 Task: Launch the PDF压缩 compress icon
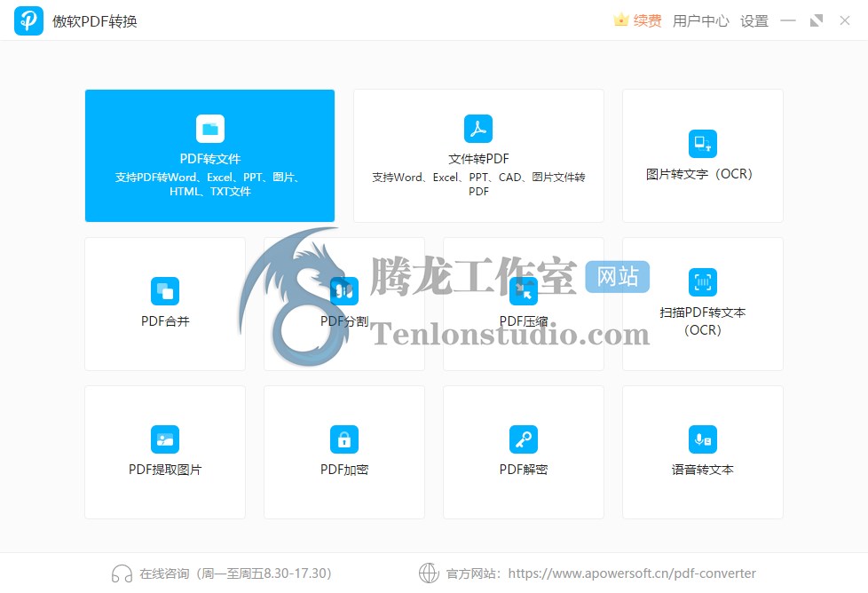[524, 291]
